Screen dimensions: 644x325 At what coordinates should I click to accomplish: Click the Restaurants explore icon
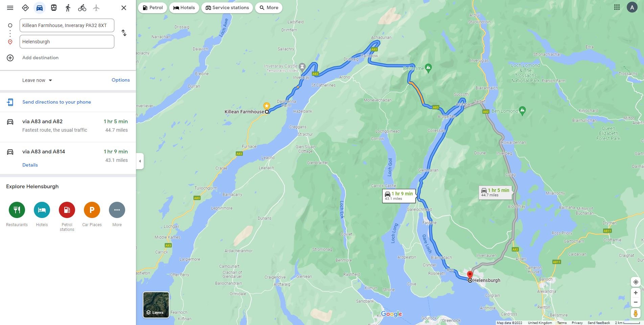17,210
